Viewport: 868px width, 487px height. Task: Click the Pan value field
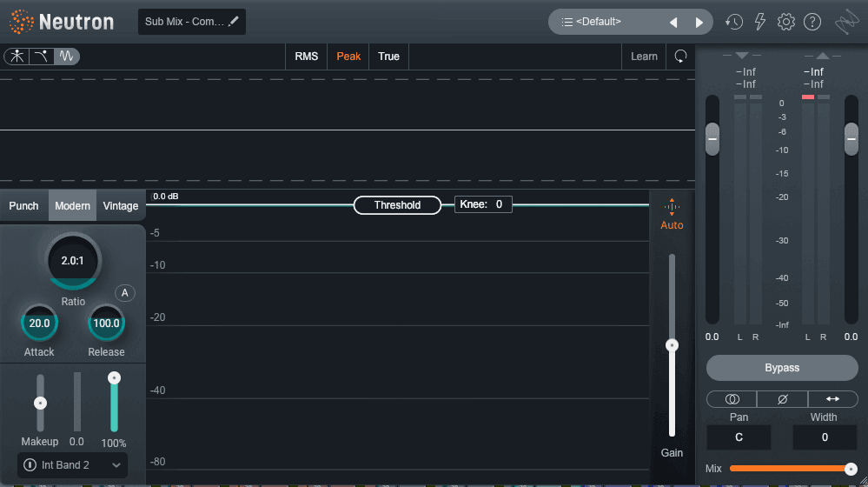pyautogui.click(x=739, y=437)
